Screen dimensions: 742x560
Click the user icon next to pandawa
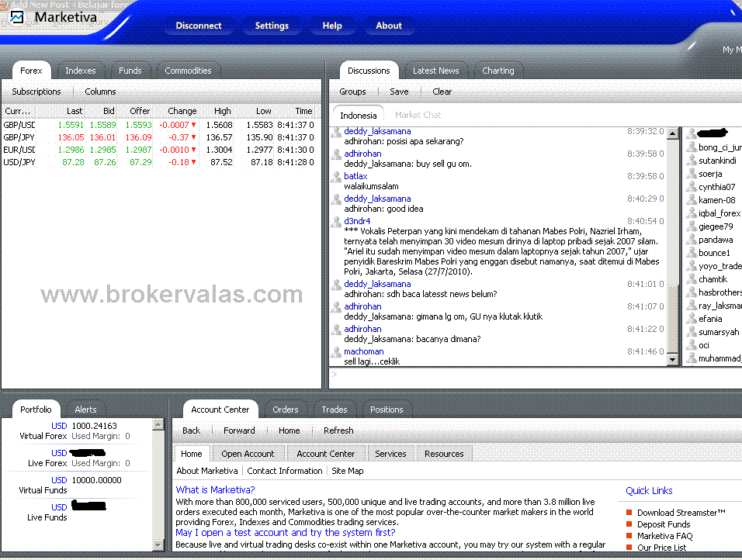tap(692, 240)
